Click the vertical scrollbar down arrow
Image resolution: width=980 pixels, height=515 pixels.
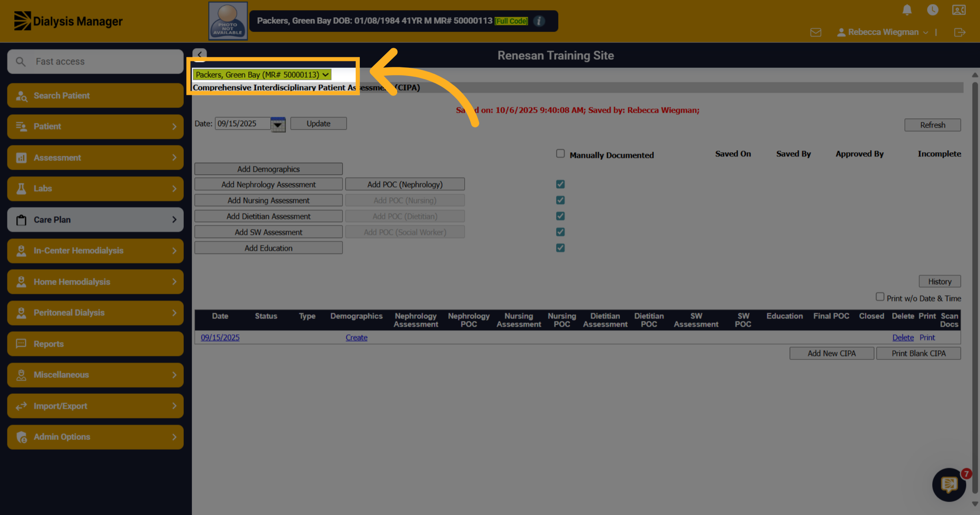coord(975,504)
